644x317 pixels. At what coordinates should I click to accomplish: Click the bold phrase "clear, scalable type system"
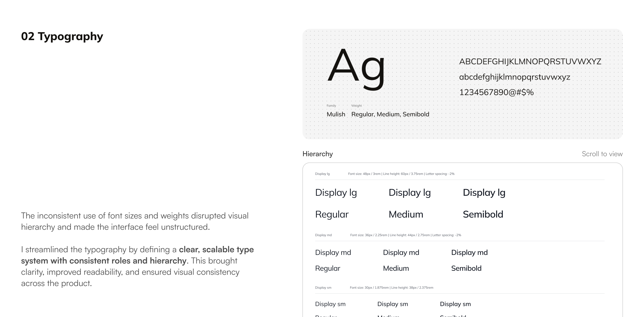pos(137,255)
